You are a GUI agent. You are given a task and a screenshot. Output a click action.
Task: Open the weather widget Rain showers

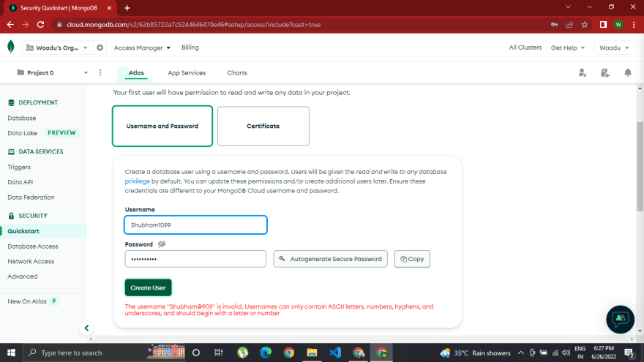click(x=475, y=352)
